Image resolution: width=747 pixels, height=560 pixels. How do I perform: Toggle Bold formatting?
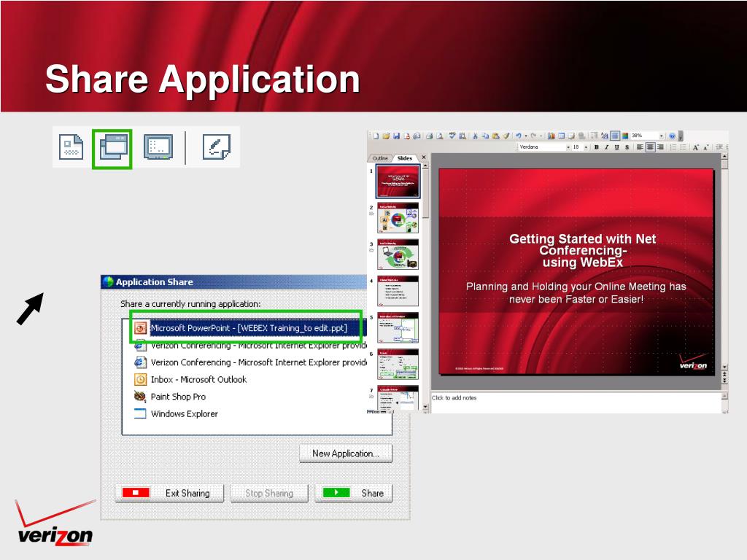click(597, 147)
